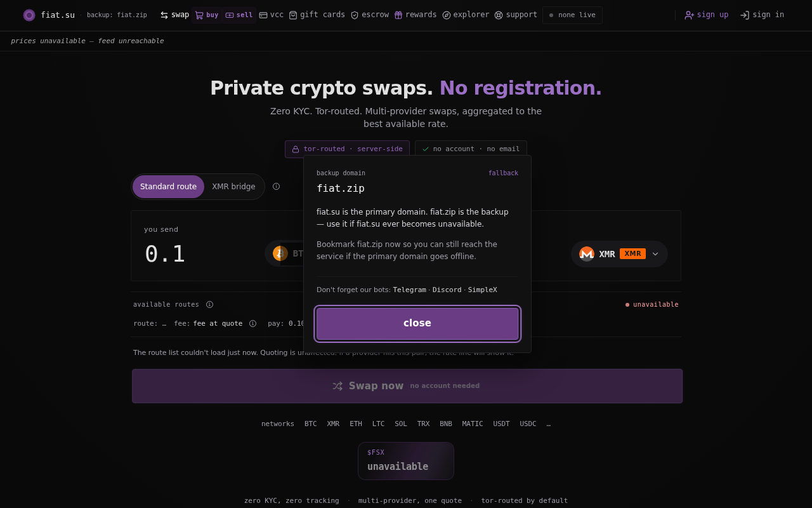Open the rewards gift page

[416, 15]
